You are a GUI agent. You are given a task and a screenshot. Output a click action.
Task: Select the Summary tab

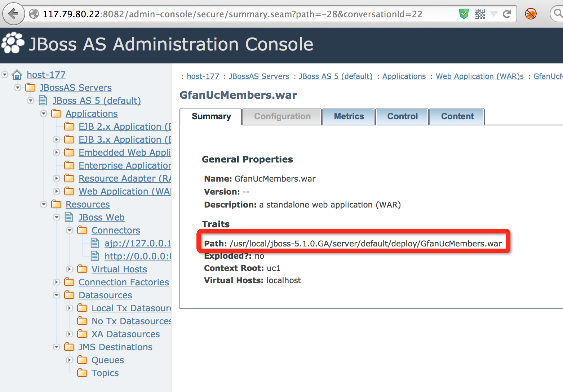(x=211, y=116)
